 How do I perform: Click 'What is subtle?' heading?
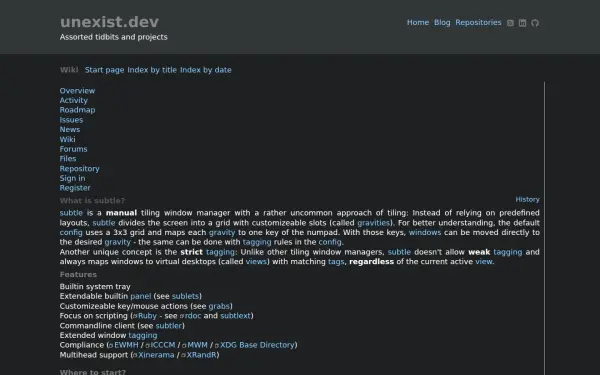coord(92,201)
